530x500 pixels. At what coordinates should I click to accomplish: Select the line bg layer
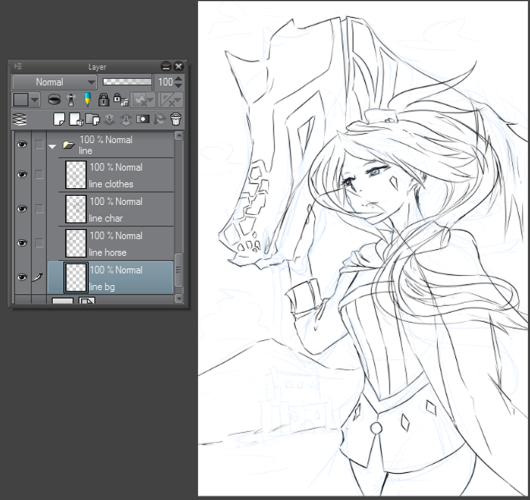click(x=111, y=278)
